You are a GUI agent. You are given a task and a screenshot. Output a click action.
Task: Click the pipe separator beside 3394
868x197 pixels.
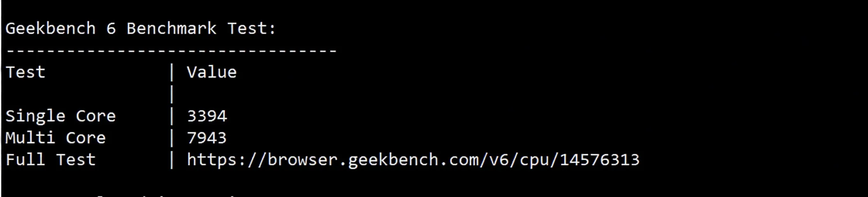[172, 116]
